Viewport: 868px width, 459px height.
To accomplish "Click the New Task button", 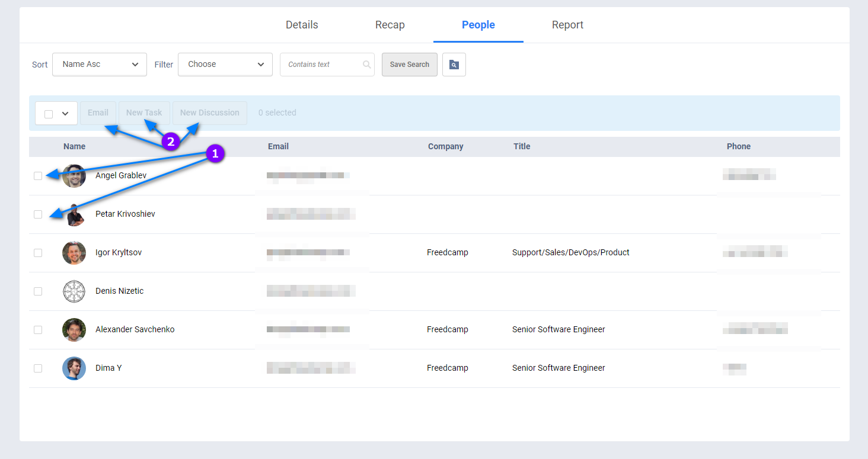I will [x=144, y=113].
